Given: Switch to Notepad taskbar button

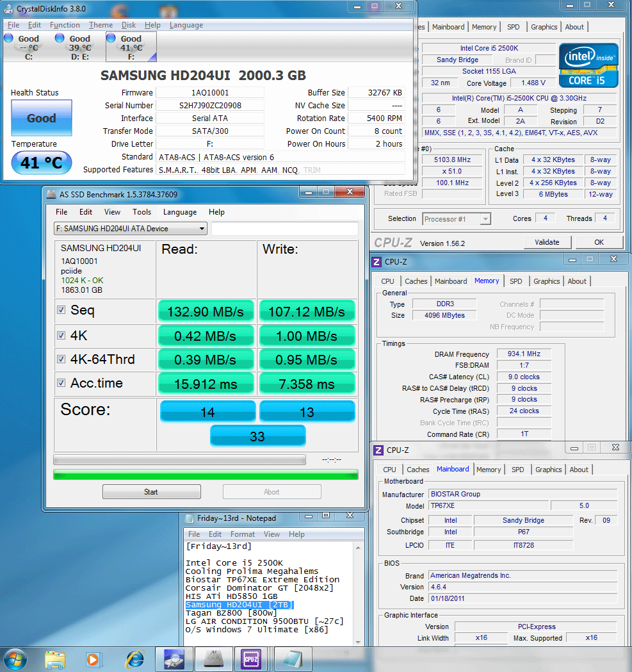Looking at the screenshot, I should click(293, 659).
